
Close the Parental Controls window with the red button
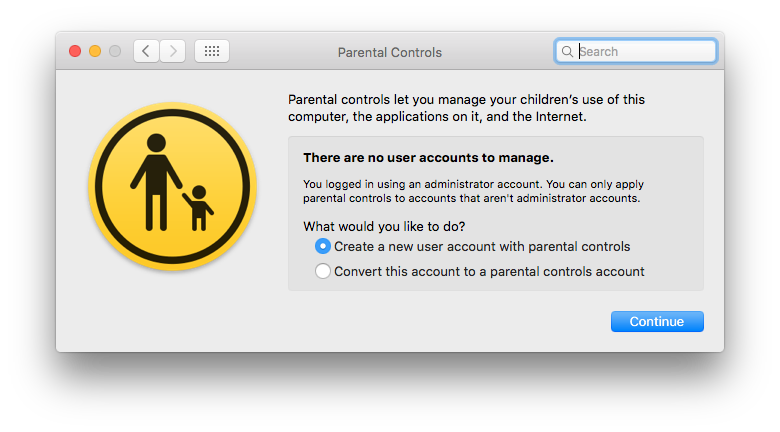coord(75,51)
